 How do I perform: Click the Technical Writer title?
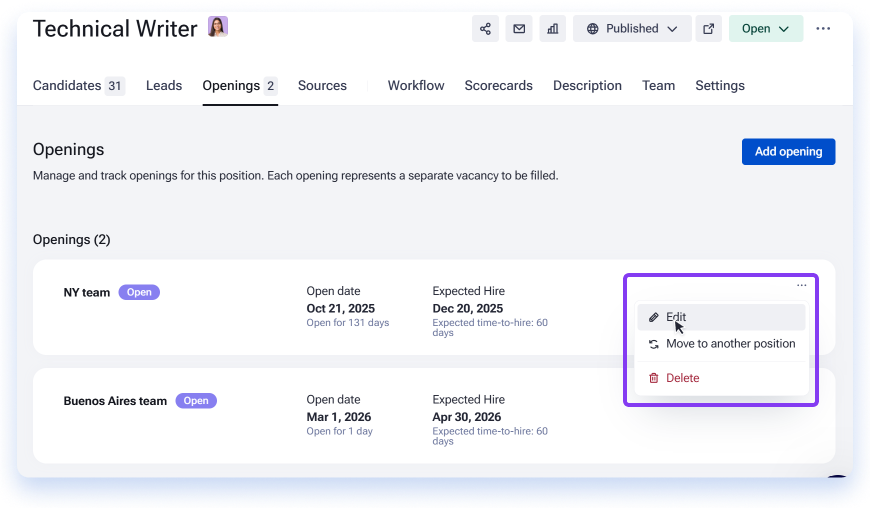[x=115, y=29]
